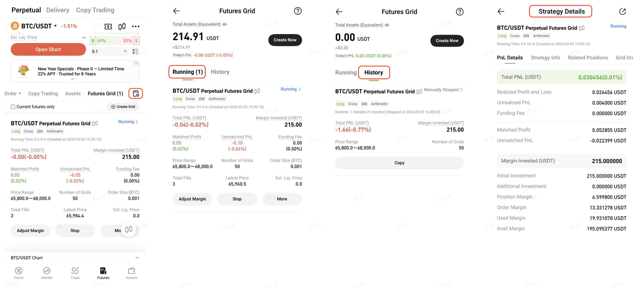Collapse the BTC/USDT Chart section

pos(137,258)
